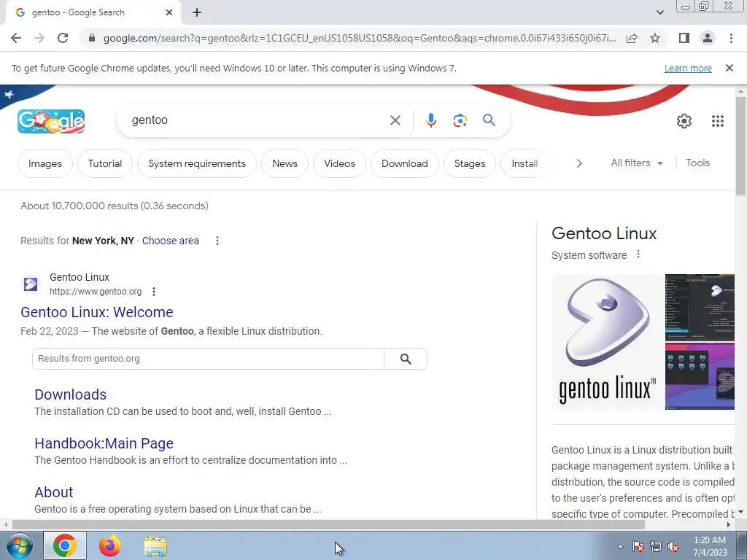Reload the page with the refresh icon
The image size is (747, 560).
(x=63, y=38)
